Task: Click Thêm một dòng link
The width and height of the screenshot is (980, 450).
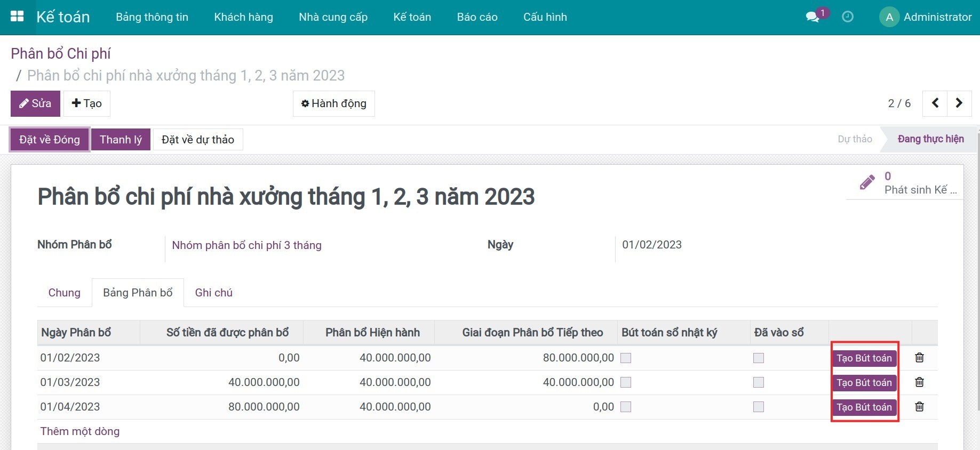Action: pos(80,431)
